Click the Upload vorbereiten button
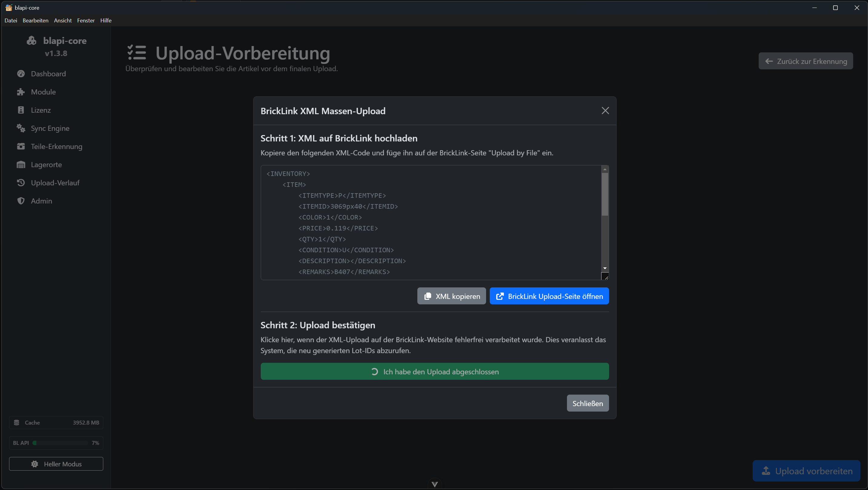This screenshot has width=868, height=490. coord(806,470)
